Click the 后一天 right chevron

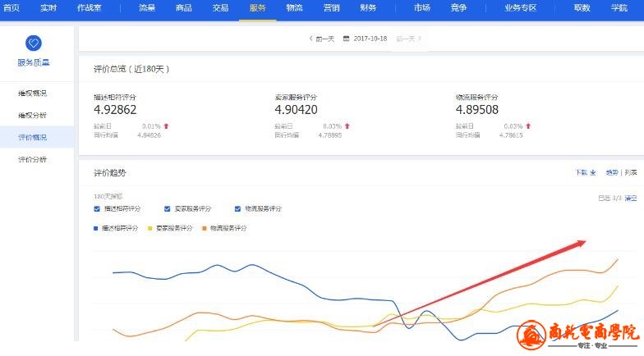(420, 38)
